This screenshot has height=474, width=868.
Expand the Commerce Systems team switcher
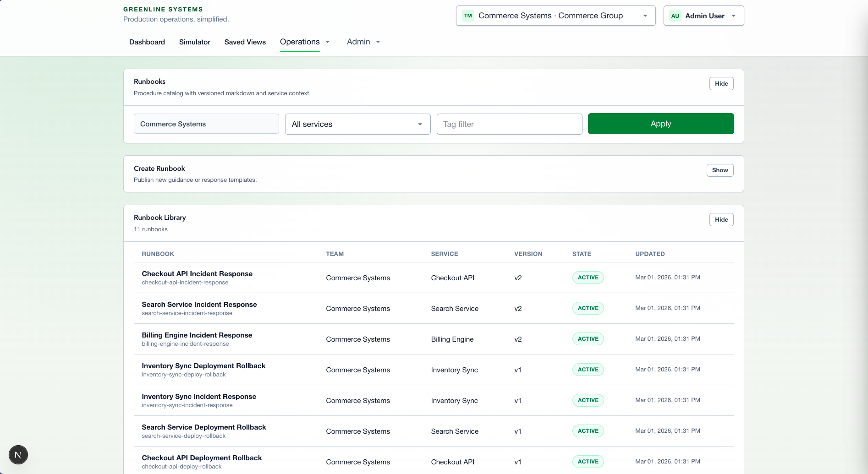click(x=555, y=16)
